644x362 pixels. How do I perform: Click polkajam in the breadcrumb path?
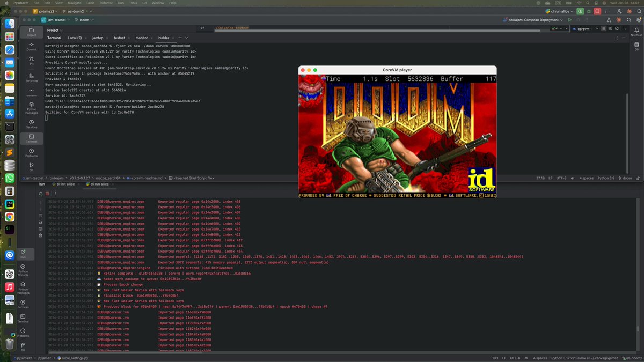[57, 178]
